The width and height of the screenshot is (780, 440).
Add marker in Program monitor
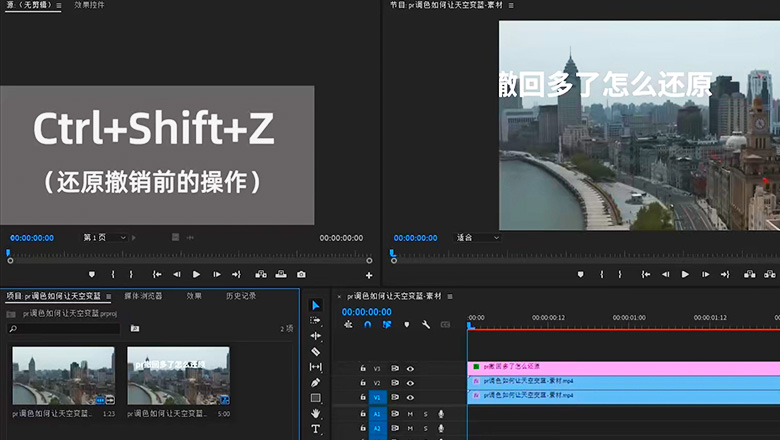[581, 274]
